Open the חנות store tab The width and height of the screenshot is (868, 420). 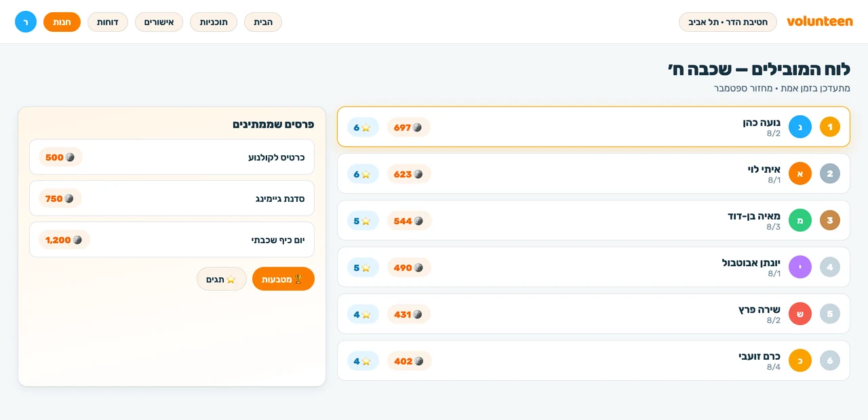[62, 22]
